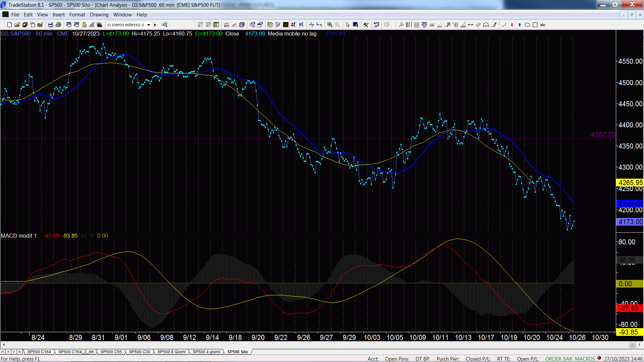The width and height of the screenshot is (644, 362).
Task: Switch to SP500 4 giorni tab
Action: pyautogui.click(x=206, y=352)
